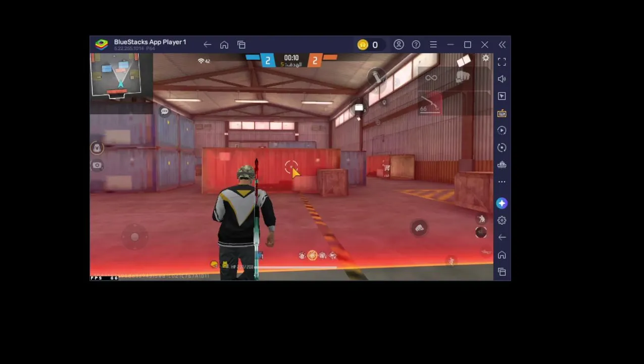Tap the fist melee attack button
The height and width of the screenshot is (364, 644).
tap(419, 228)
